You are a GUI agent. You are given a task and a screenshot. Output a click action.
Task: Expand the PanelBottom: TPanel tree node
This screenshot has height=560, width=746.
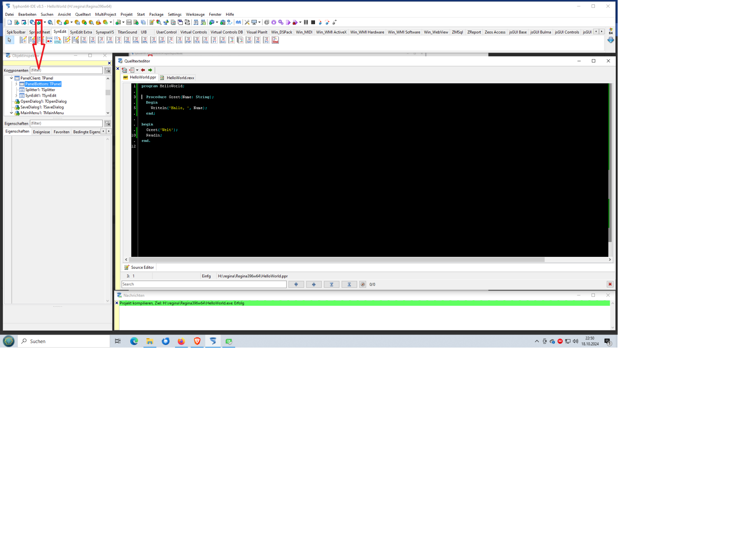[16, 84]
